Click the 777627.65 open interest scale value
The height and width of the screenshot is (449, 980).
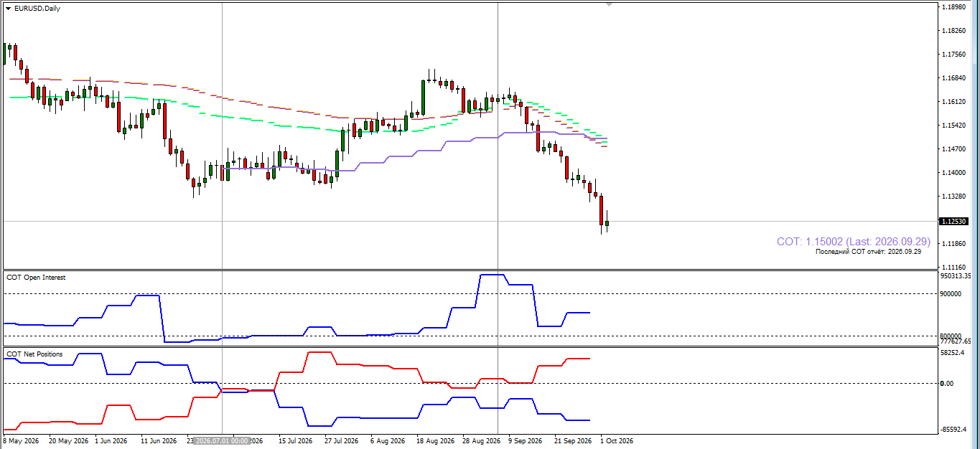point(956,341)
